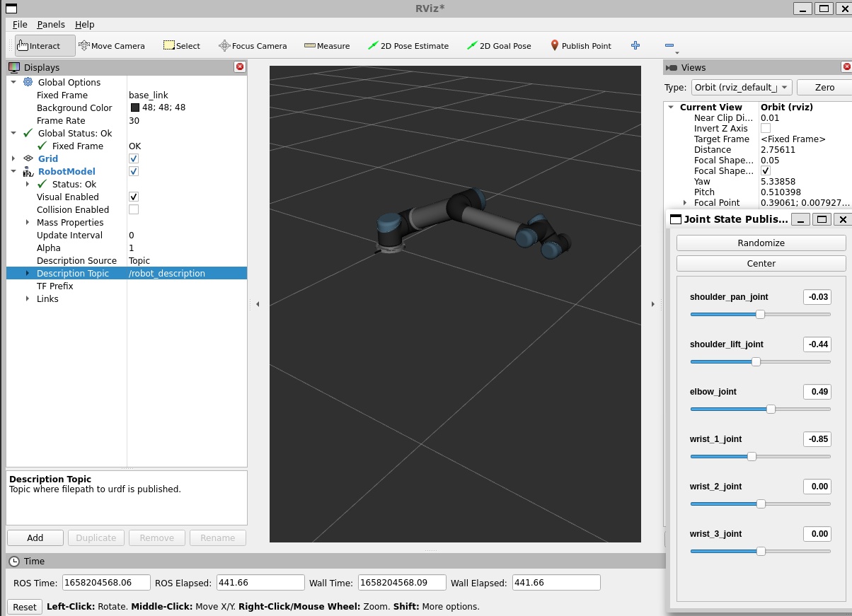Click the blue plus add-tool icon
The width and height of the screenshot is (852, 616).
click(635, 45)
